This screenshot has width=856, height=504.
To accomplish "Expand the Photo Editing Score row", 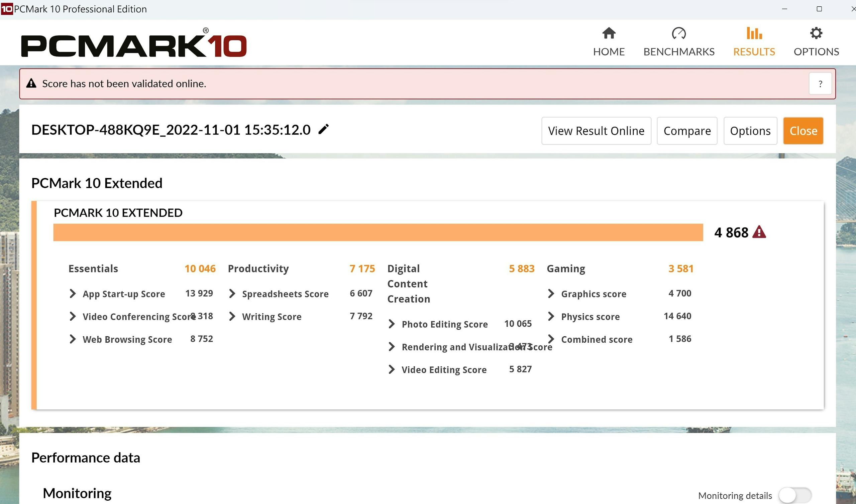I will point(391,324).
